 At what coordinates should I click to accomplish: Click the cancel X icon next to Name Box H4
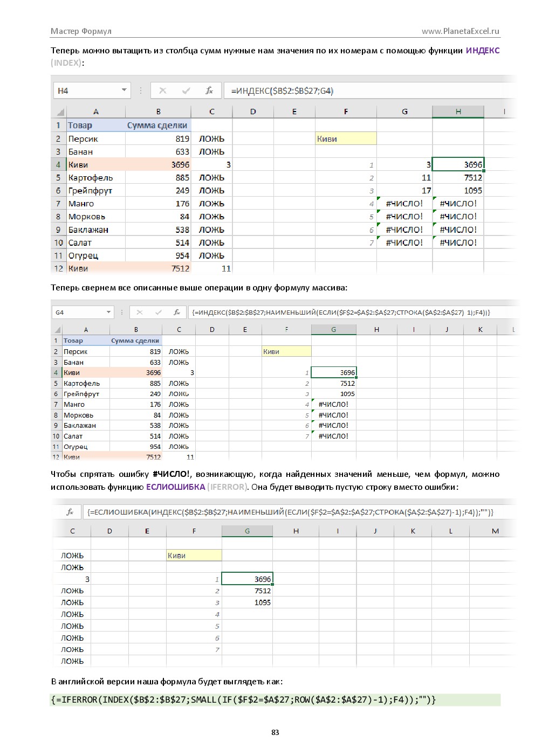point(162,91)
